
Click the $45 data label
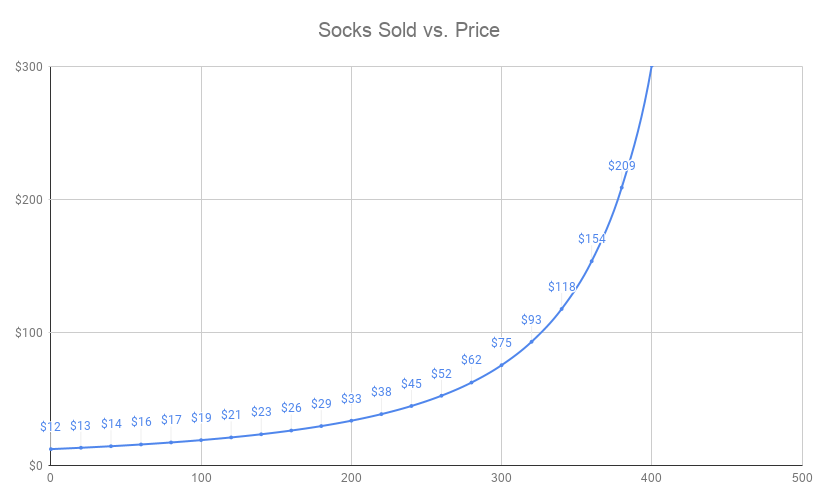coord(412,384)
